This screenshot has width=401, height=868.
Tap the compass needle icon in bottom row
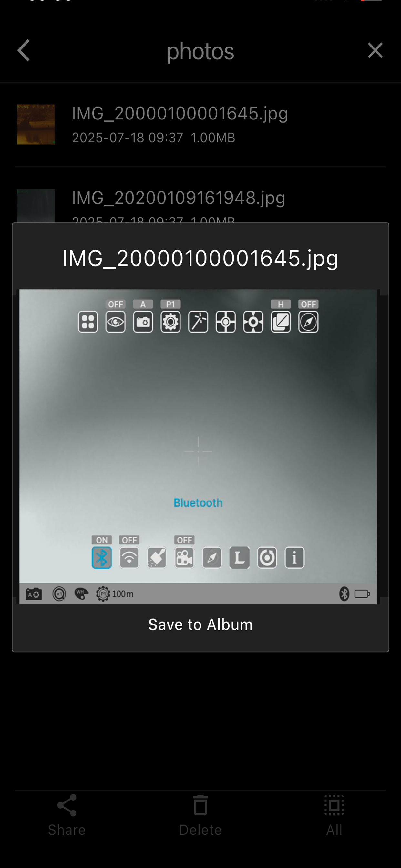point(212,558)
